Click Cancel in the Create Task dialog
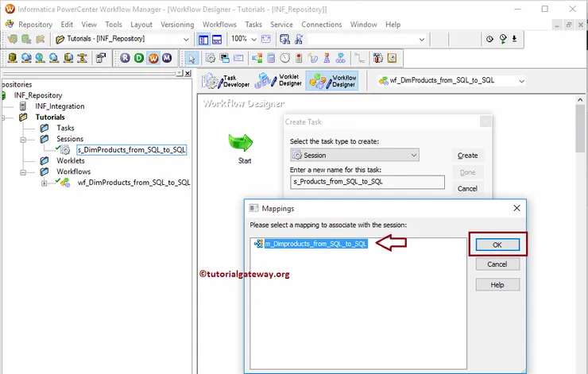This screenshot has height=374, width=588. [467, 188]
